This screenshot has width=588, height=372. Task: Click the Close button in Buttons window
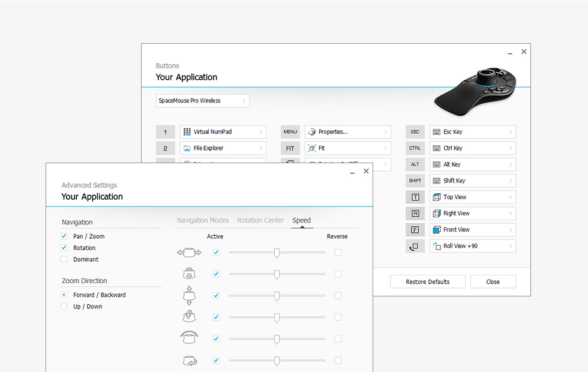[x=493, y=282]
